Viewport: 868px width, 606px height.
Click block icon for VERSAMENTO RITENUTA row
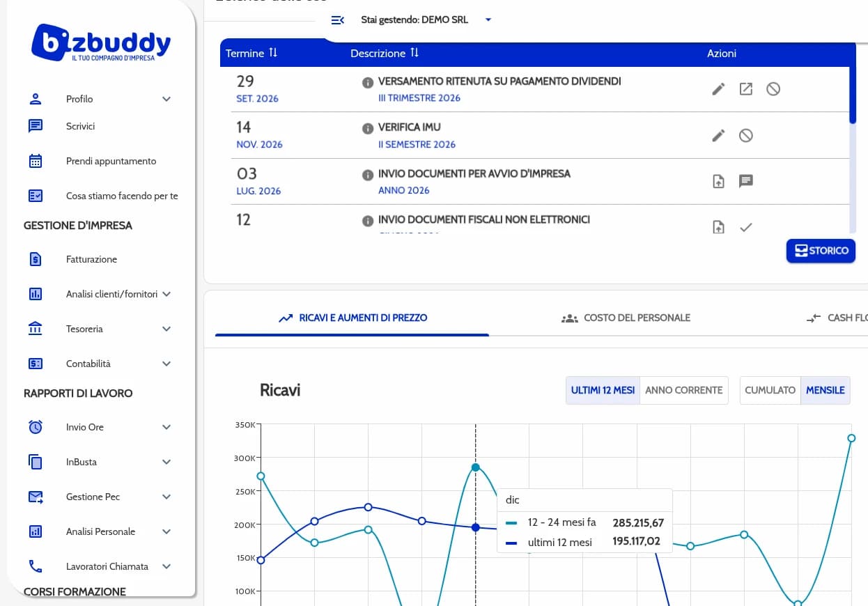coord(773,89)
